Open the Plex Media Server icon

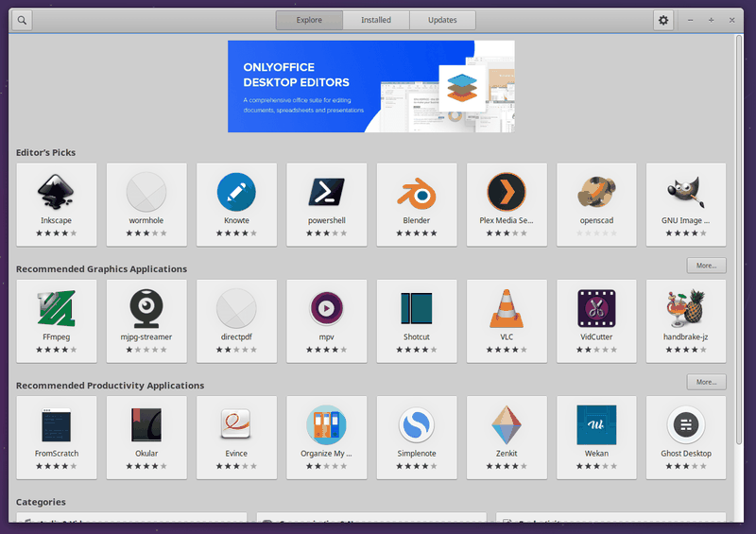click(x=507, y=192)
